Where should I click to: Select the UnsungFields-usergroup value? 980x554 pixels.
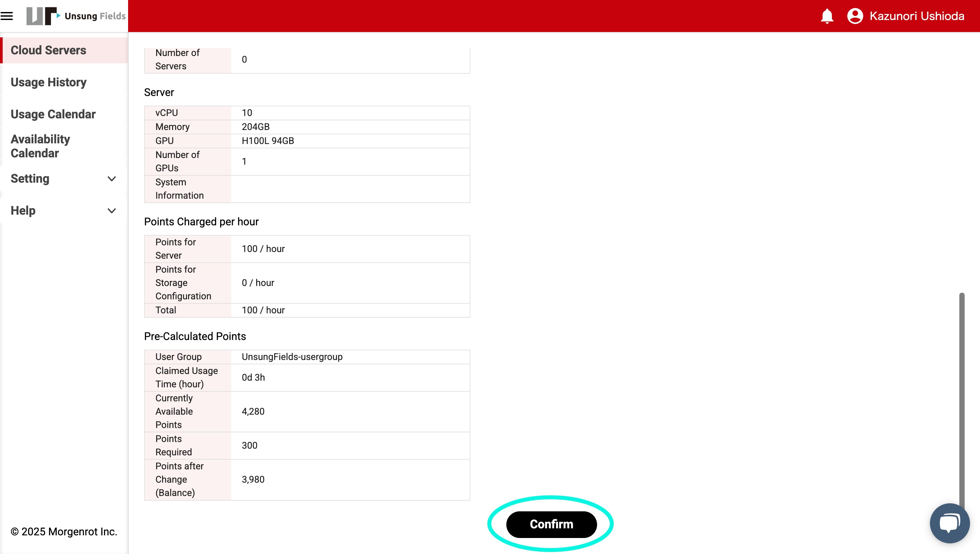coord(292,357)
